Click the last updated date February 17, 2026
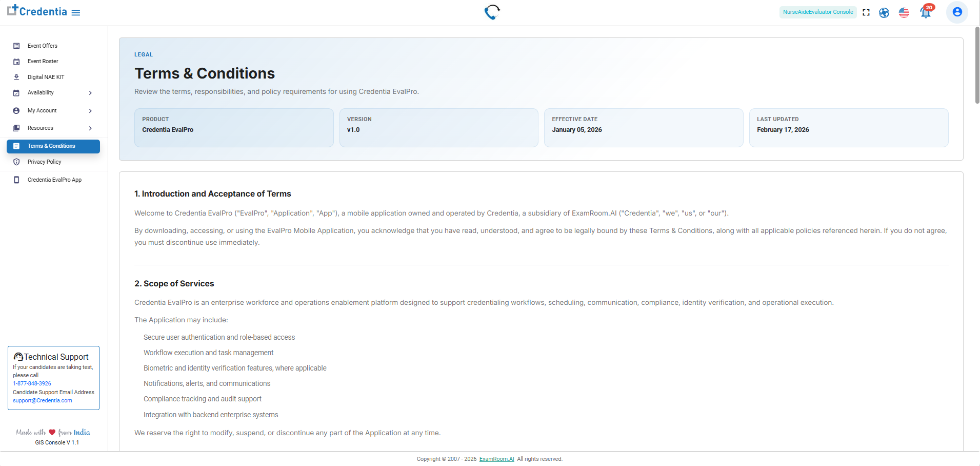 pos(783,130)
